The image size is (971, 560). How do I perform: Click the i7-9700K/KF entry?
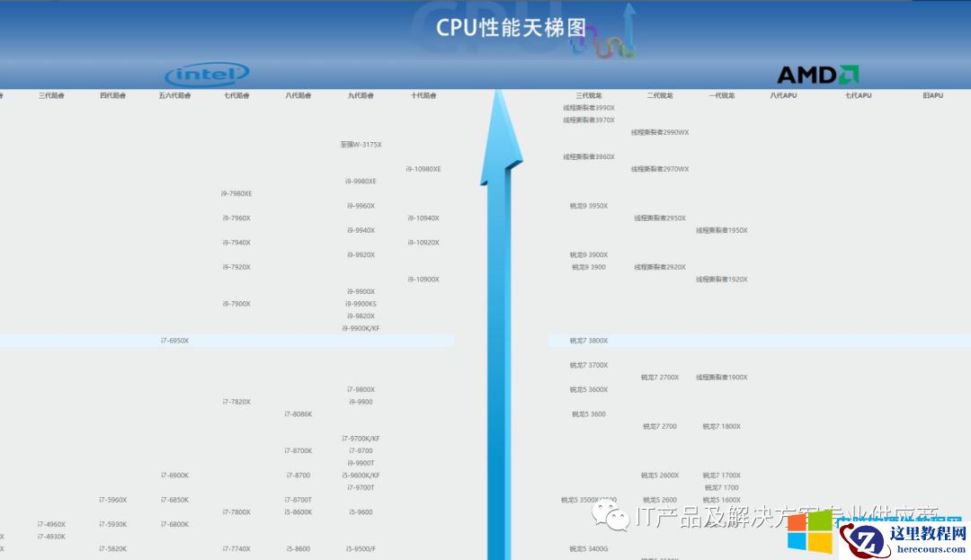click(x=361, y=439)
